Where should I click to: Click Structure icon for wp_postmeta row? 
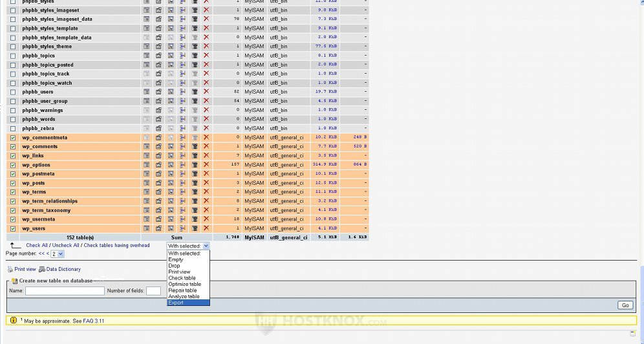tap(158, 174)
